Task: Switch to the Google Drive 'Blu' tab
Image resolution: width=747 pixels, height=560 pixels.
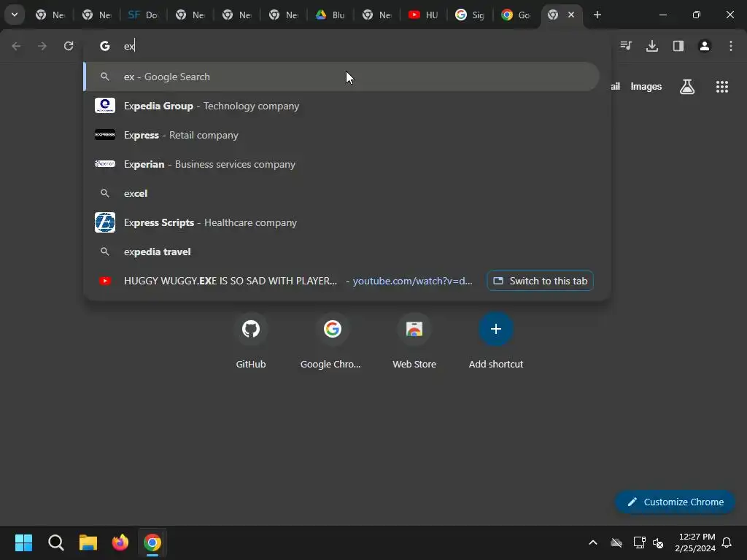Action: (x=330, y=15)
